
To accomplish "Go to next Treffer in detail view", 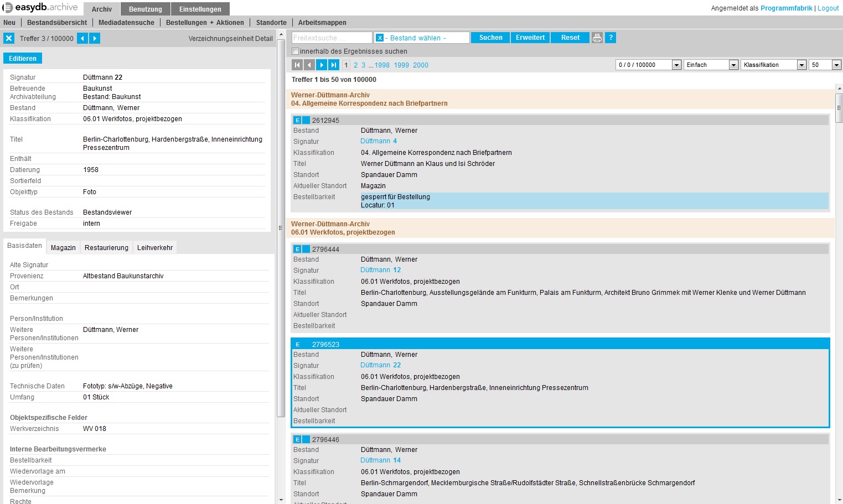I will (95, 38).
